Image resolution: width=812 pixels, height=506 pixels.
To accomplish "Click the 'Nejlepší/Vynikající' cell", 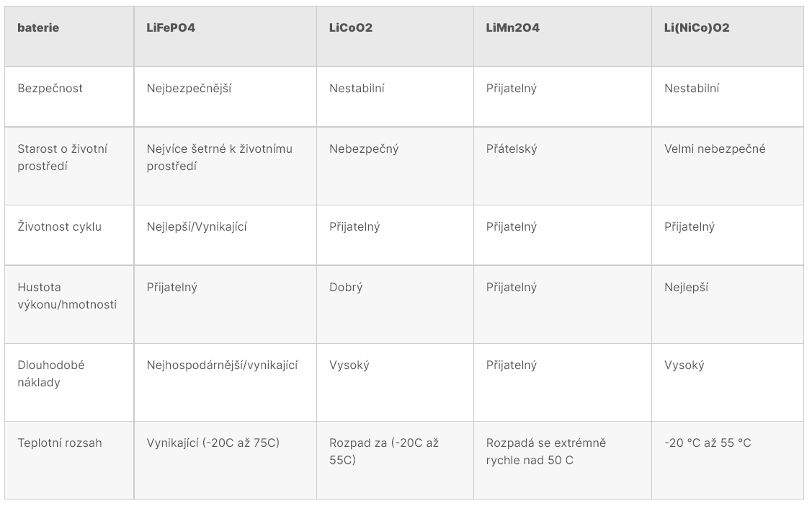I will 197,227.
